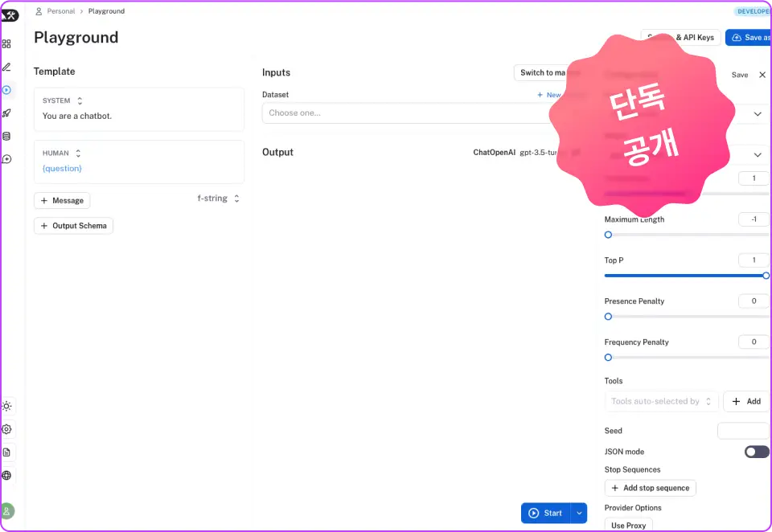Viewport: 772px width, 532px height.
Task: Click the Save as button
Action: tap(749, 38)
